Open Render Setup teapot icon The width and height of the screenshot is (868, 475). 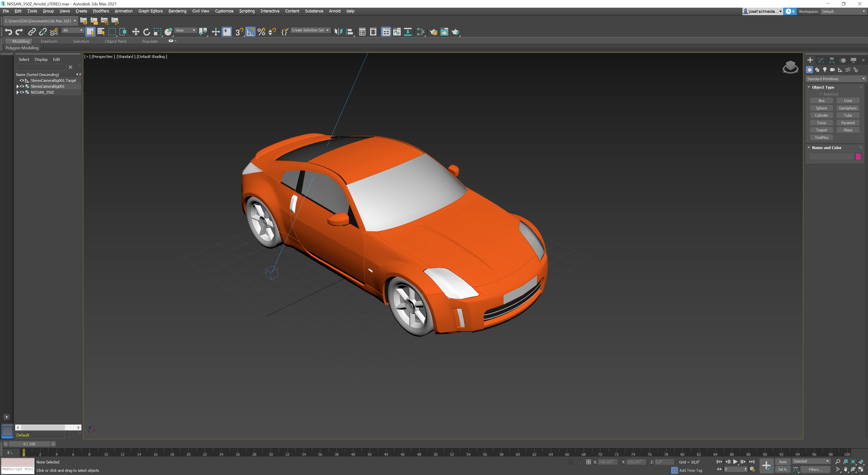tap(433, 32)
